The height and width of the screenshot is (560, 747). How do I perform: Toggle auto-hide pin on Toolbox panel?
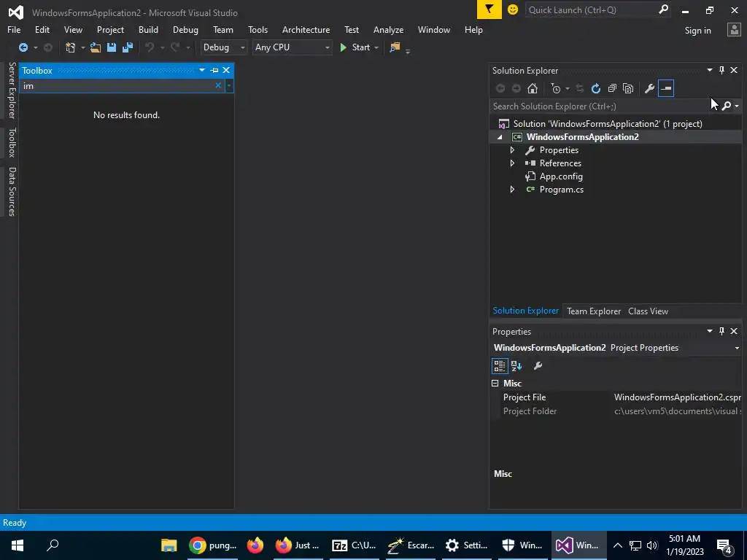pyautogui.click(x=214, y=70)
